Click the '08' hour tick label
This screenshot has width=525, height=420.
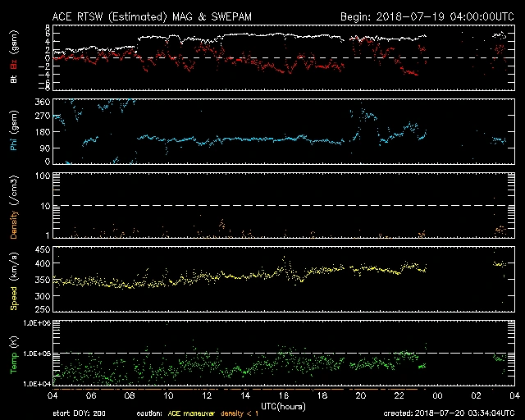[130, 396]
